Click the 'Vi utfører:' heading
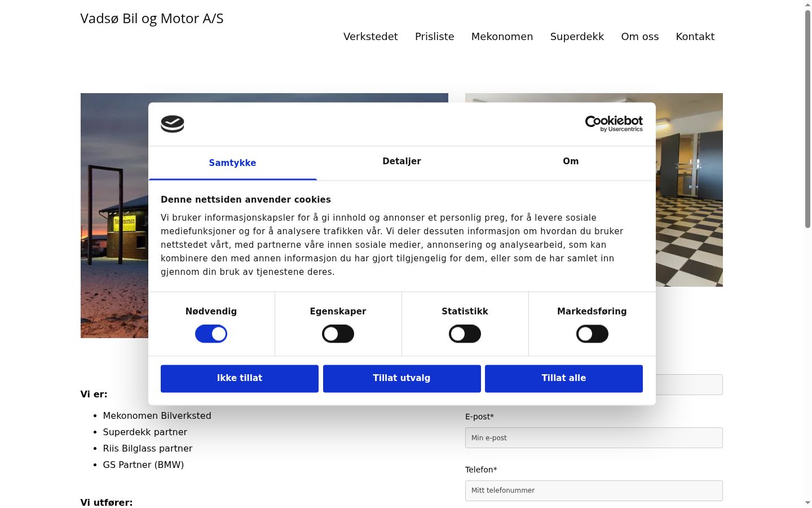 (107, 502)
